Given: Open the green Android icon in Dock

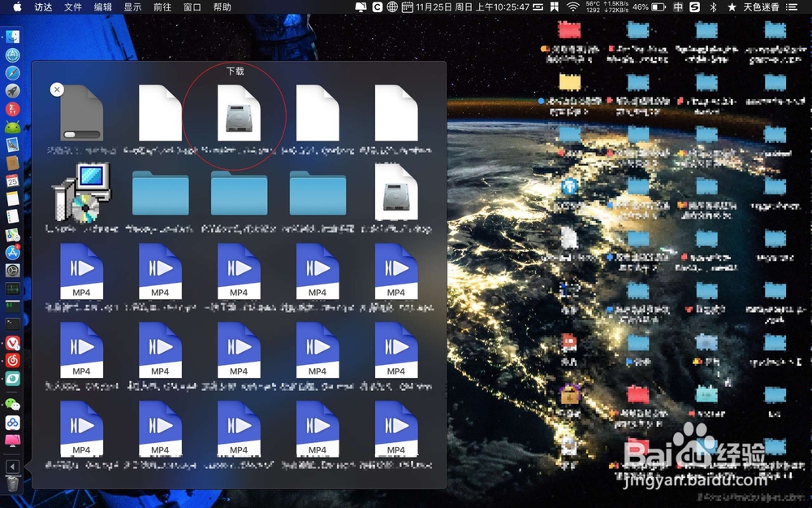Looking at the screenshot, I should [x=12, y=127].
